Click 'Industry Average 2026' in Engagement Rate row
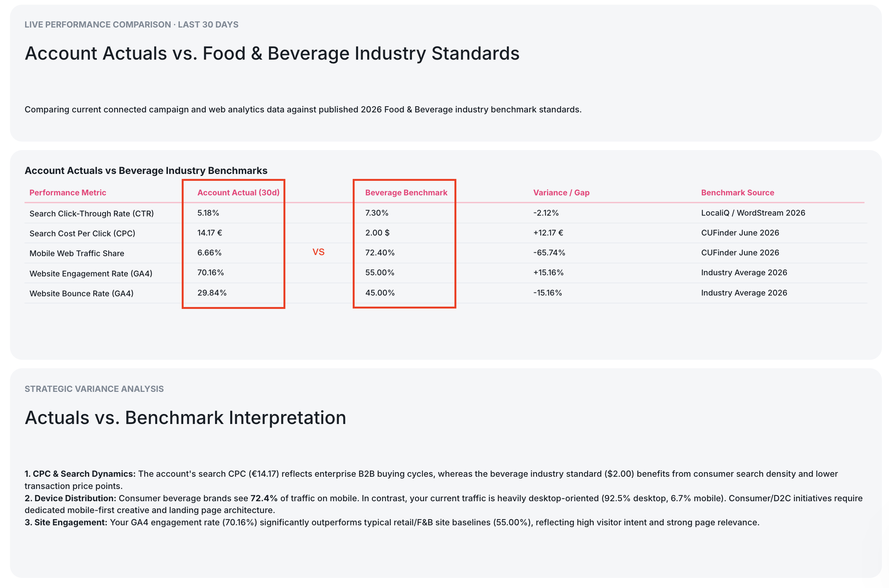This screenshot has width=889, height=588. tap(744, 273)
